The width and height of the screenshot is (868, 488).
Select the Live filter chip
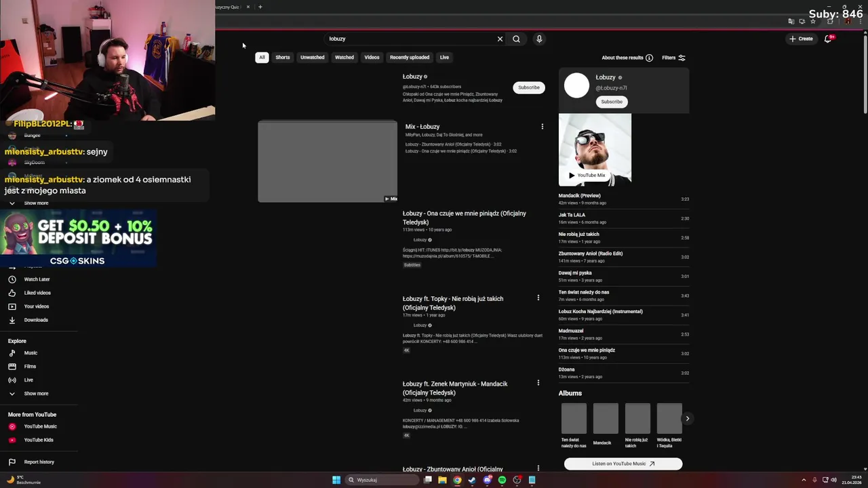coord(444,57)
